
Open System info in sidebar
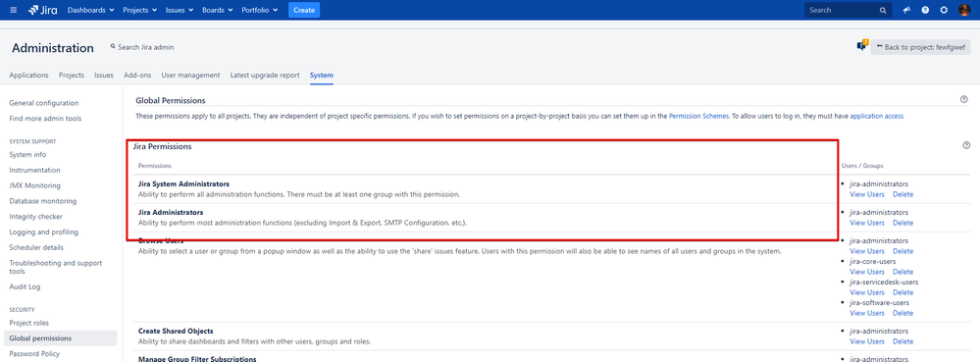pyautogui.click(x=27, y=154)
